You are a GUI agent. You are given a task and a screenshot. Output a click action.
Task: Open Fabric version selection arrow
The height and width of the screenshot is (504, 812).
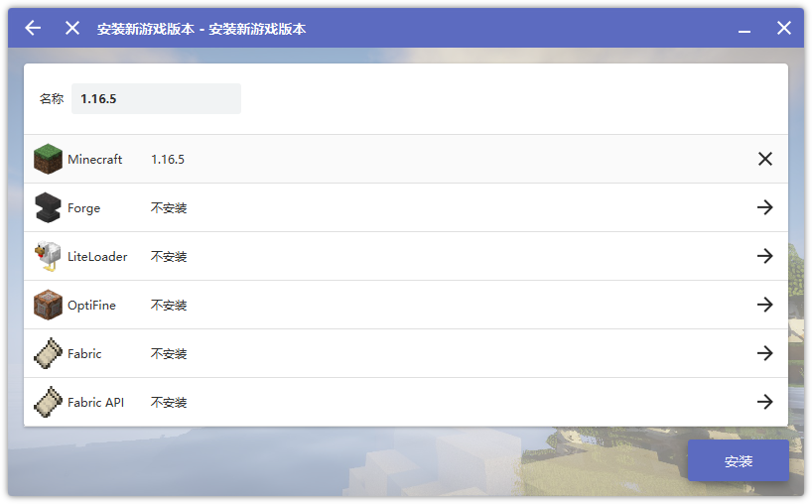click(x=764, y=353)
